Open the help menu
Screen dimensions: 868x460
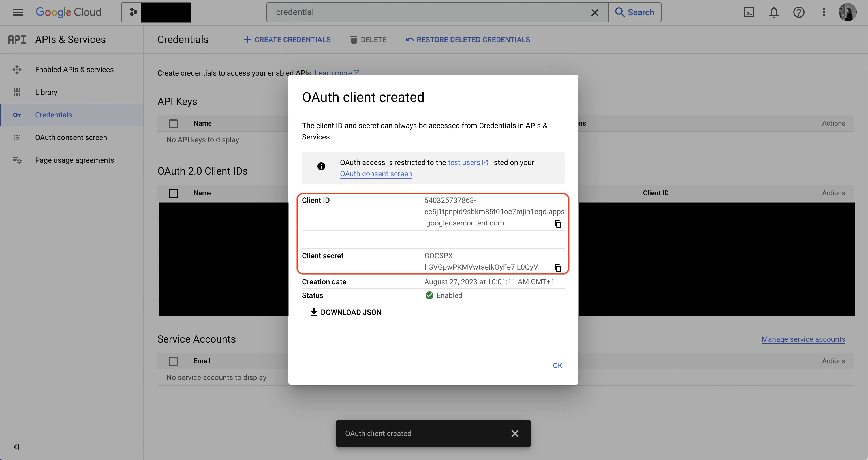(x=799, y=12)
